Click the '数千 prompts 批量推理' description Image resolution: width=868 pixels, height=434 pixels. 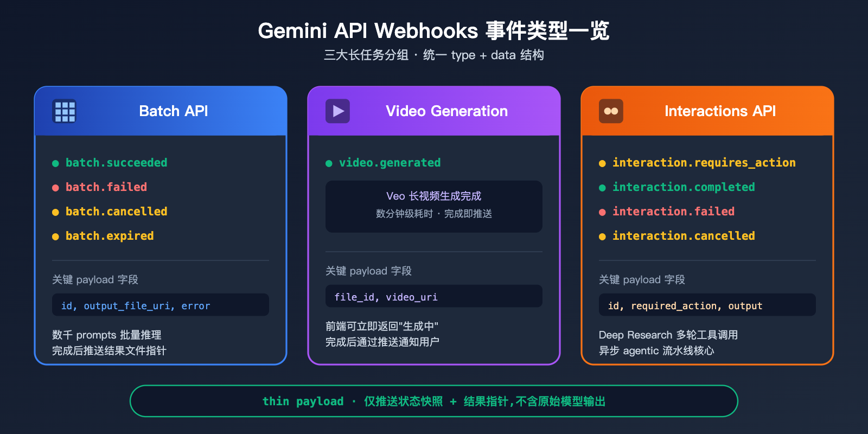107,335
